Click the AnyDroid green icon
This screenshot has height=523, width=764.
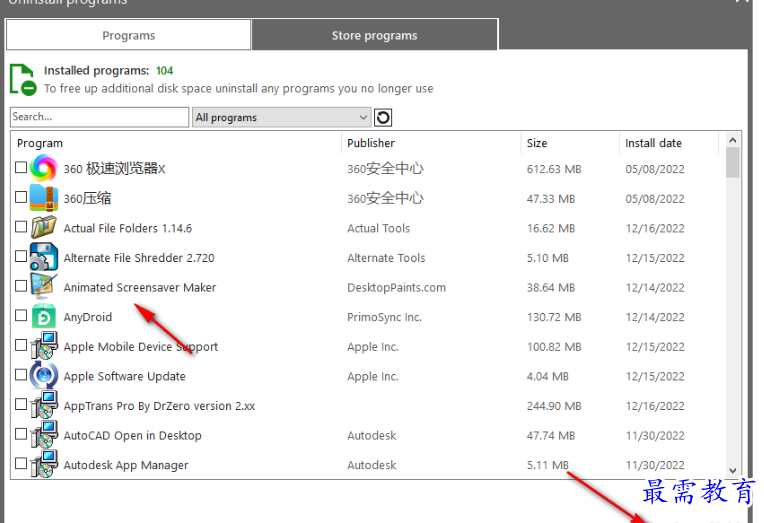[43, 316]
